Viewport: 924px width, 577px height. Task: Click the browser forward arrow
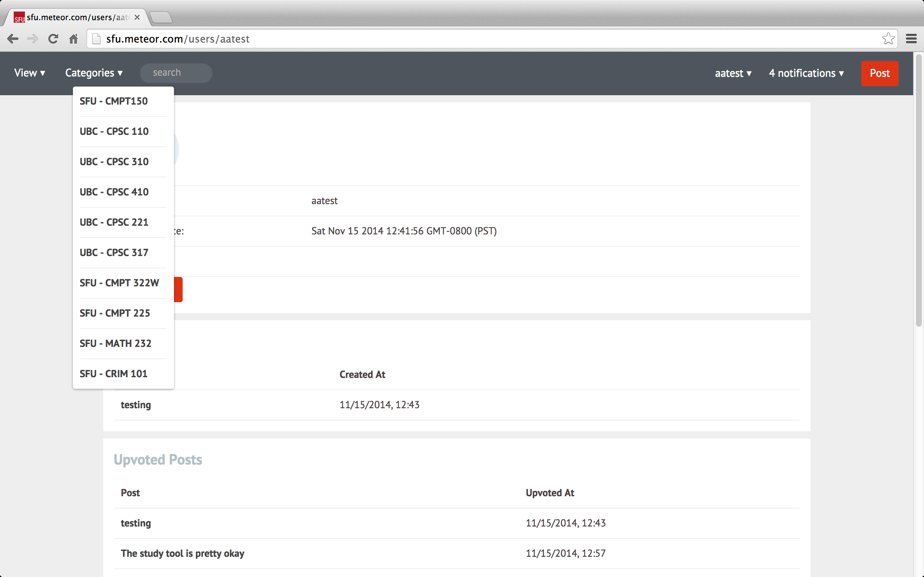(33, 39)
